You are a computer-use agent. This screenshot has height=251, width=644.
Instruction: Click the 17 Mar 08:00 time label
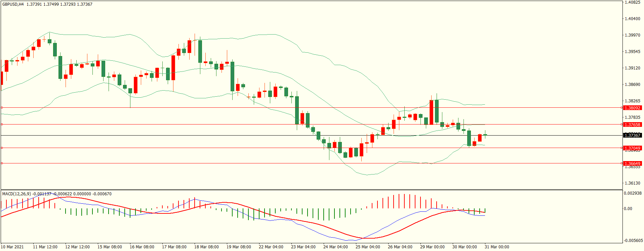(x=174, y=247)
